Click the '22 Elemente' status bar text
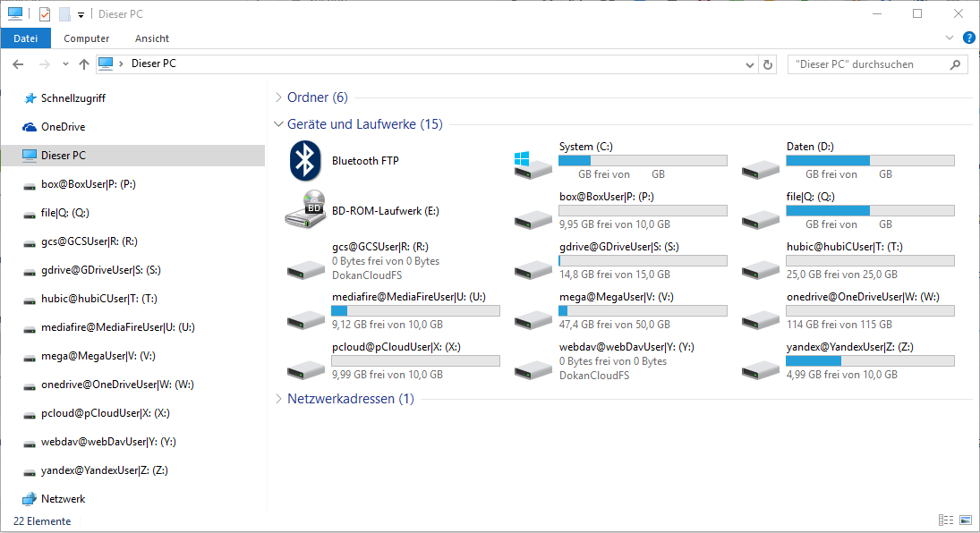980x533 pixels. click(x=42, y=521)
